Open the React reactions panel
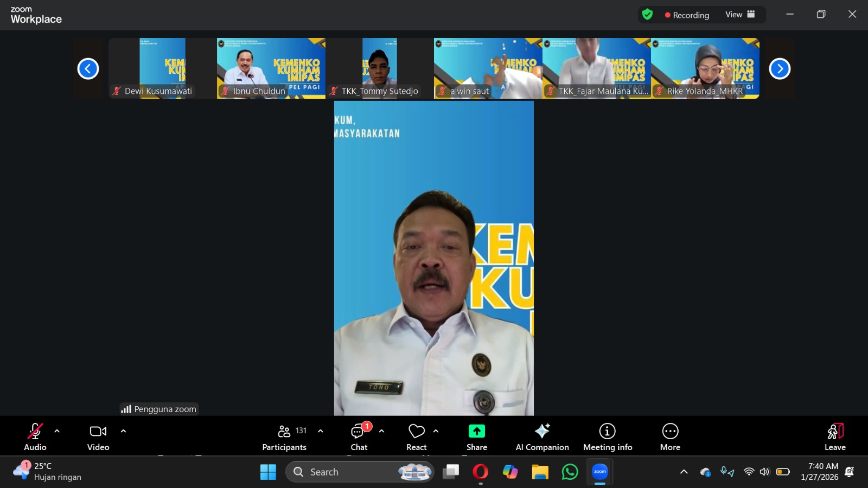The image size is (868, 488). point(416,432)
